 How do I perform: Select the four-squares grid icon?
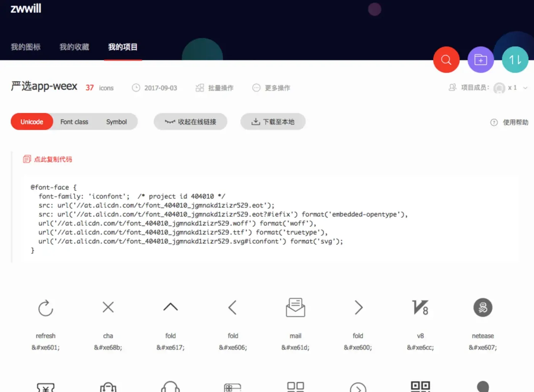coord(296,387)
